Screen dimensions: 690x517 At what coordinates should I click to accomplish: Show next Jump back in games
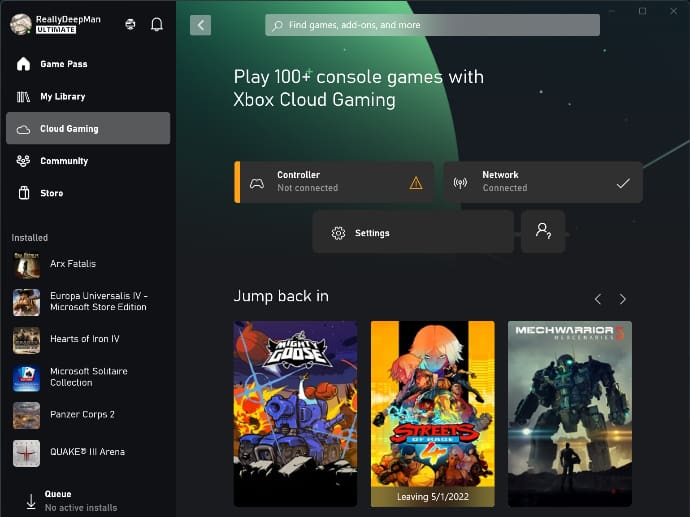(x=622, y=299)
